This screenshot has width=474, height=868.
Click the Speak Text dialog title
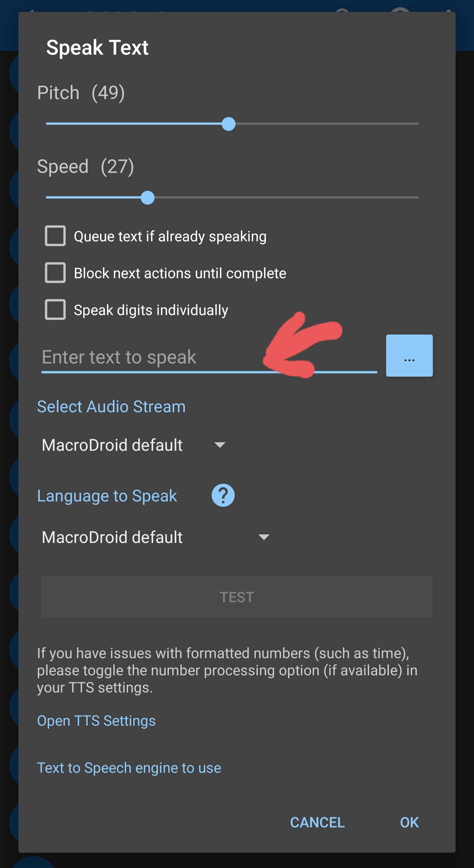click(x=97, y=47)
